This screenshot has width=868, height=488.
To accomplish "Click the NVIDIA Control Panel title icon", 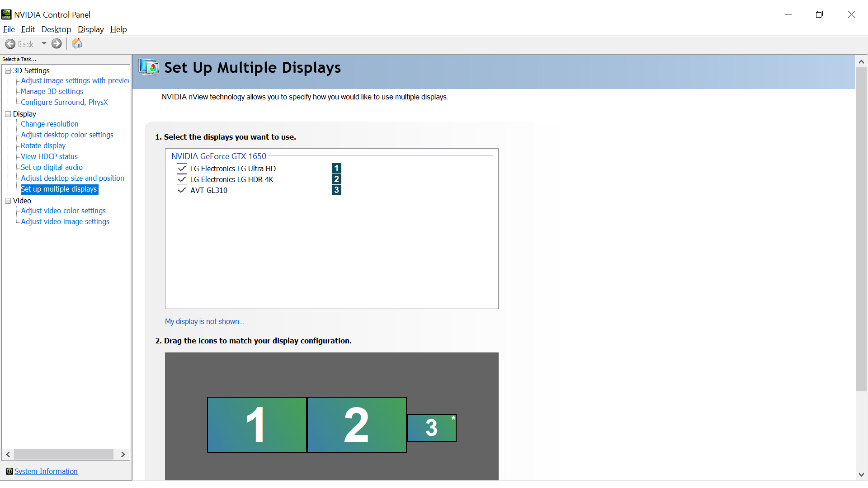I will (6, 14).
